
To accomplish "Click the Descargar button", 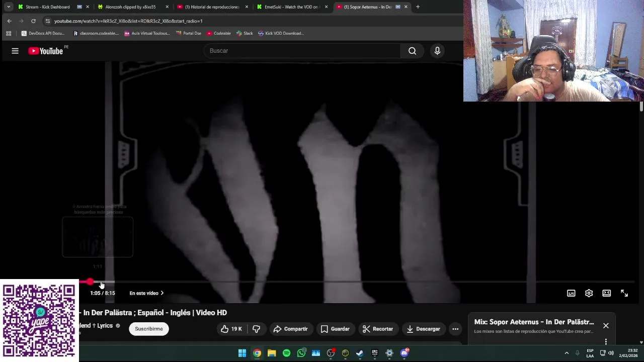I will pyautogui.click(x=423, y=329).
